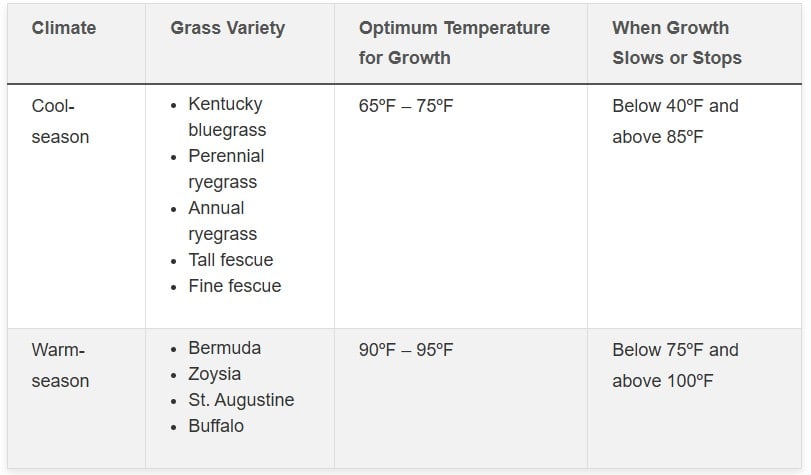Select the When Growth Slows or Stops header
Viewport: 811px width, 475px height.
[677, 42]
